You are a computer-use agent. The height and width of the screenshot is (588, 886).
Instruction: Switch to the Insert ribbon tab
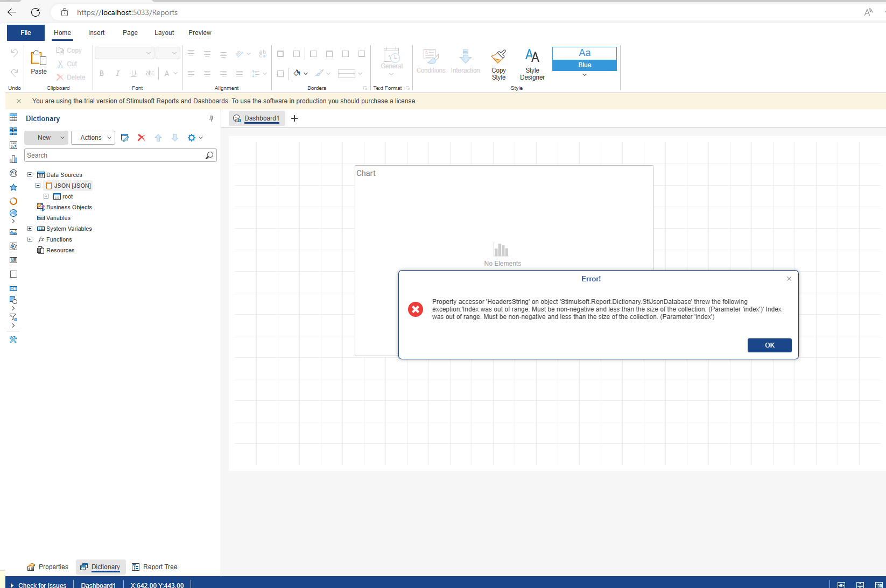96,33
